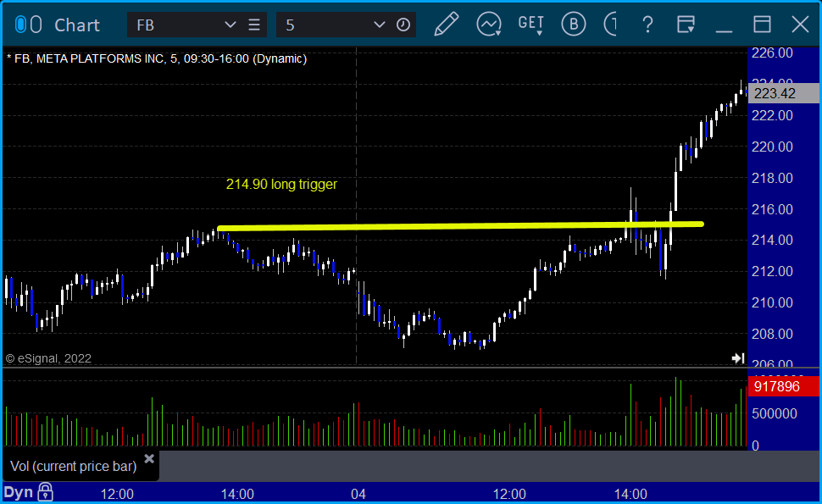Open the clock time template icon
The image size is (822, 504).
coord(403,25)
